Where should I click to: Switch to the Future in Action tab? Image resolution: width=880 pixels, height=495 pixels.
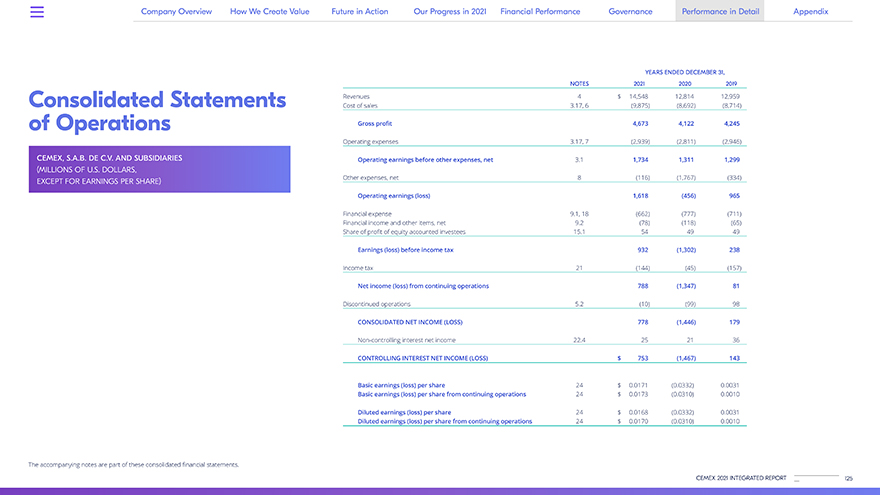pyautogui.click(x=360, y=11)
